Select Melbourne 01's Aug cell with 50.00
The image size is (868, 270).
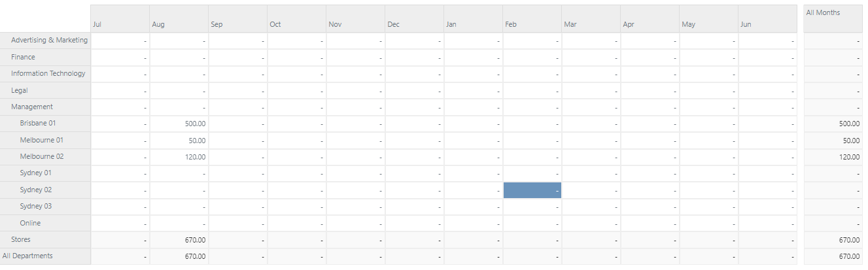click(179, 141)
